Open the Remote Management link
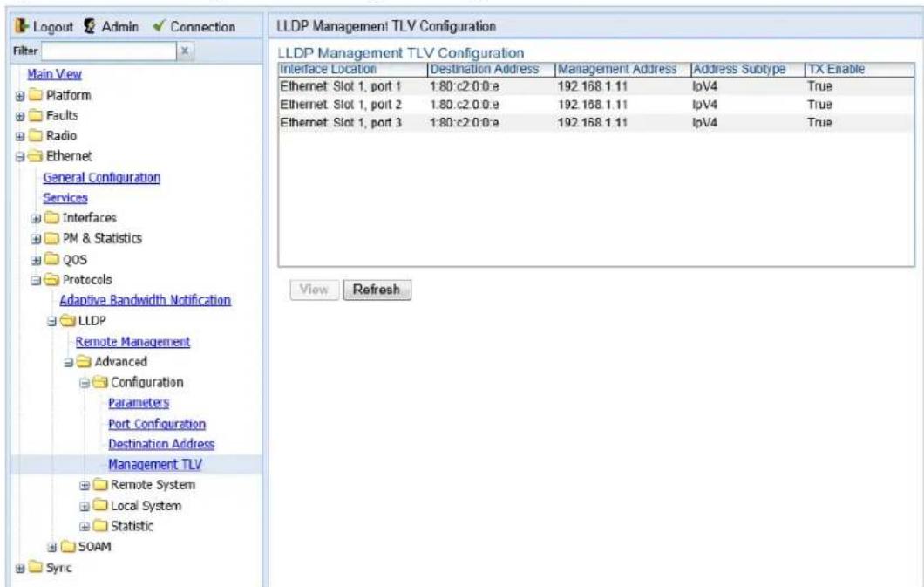The height and width of the screenshot is (587, 924). 132,342
